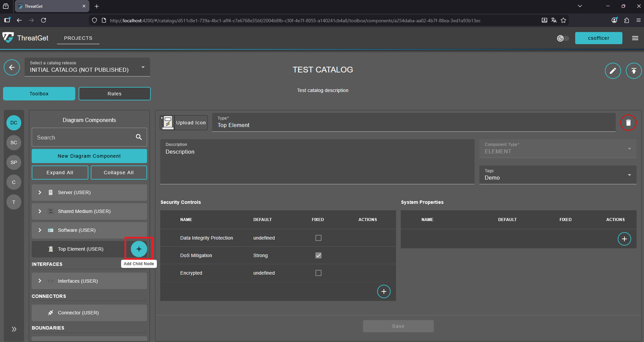Click the Collapse All button
This screenshot has width=644, height=342.
(x=118, y=173)
